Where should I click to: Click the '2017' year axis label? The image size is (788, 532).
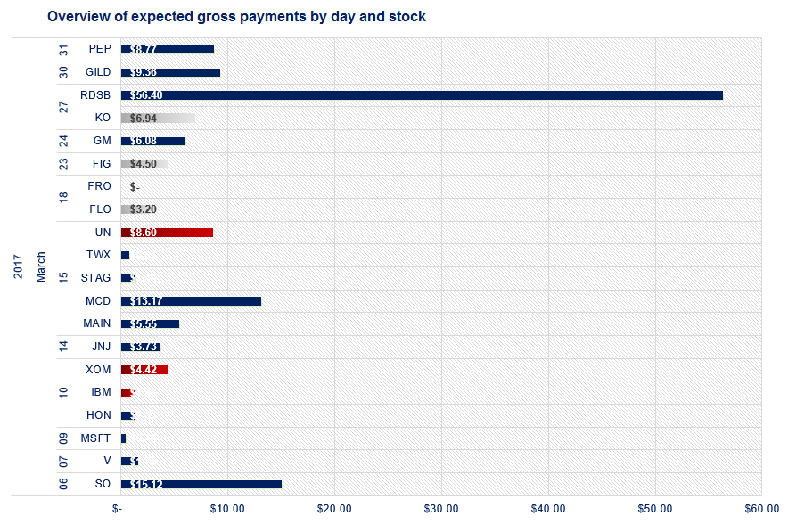pos(18,266)
